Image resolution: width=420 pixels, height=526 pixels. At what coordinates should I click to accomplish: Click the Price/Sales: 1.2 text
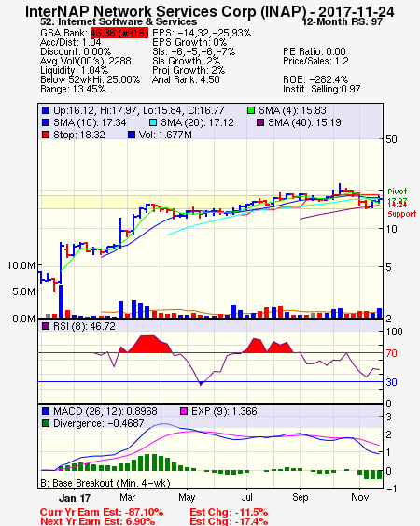pos(315,61)
